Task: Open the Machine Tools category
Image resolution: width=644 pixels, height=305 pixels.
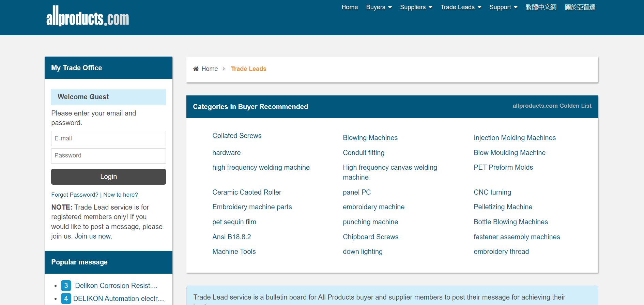Action: [x=234, y=251]
